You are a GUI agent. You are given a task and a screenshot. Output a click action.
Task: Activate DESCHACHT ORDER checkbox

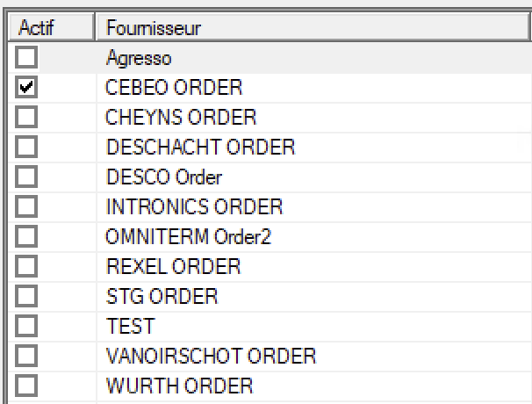click(26, 147)
